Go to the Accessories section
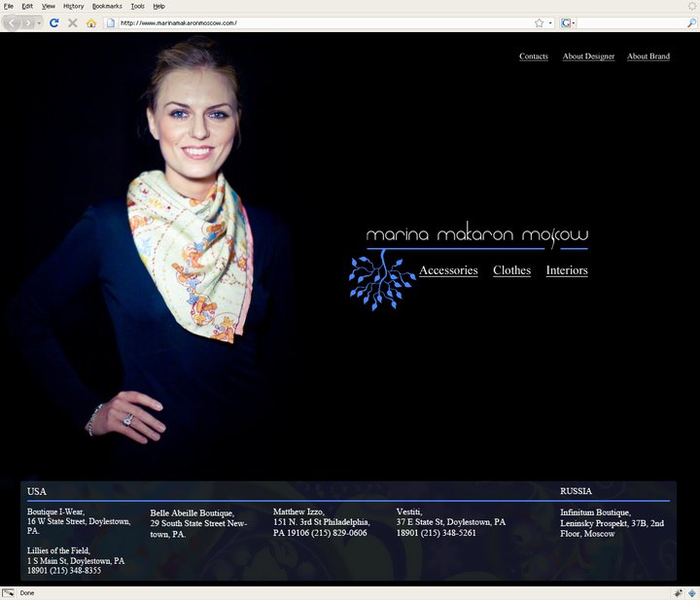The image size is (700, 600). (448, 270)
